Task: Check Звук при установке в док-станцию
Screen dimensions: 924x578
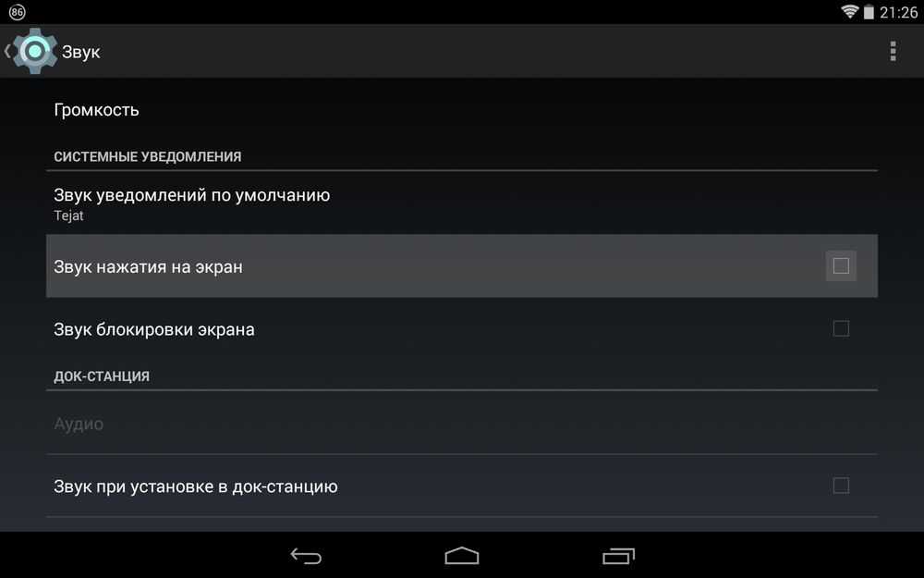Action: (841, 486)
